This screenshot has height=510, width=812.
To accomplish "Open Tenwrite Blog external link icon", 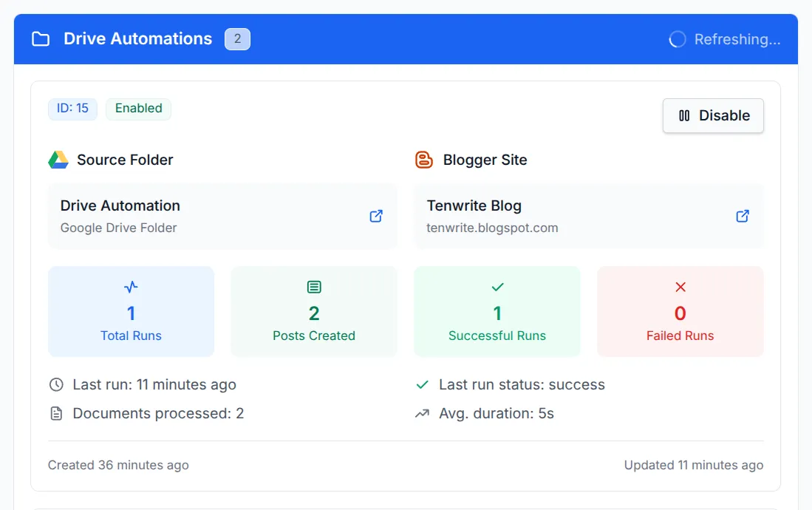I will point(743,216).
